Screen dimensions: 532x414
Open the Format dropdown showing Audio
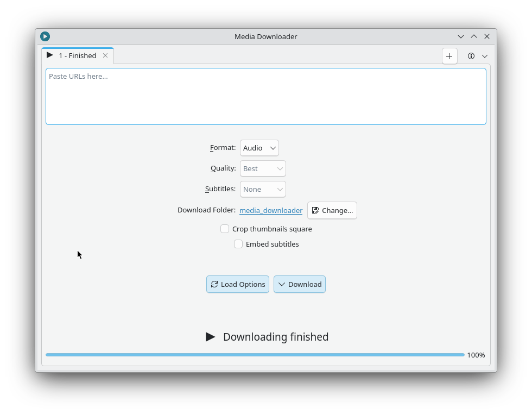coord(259,148)
